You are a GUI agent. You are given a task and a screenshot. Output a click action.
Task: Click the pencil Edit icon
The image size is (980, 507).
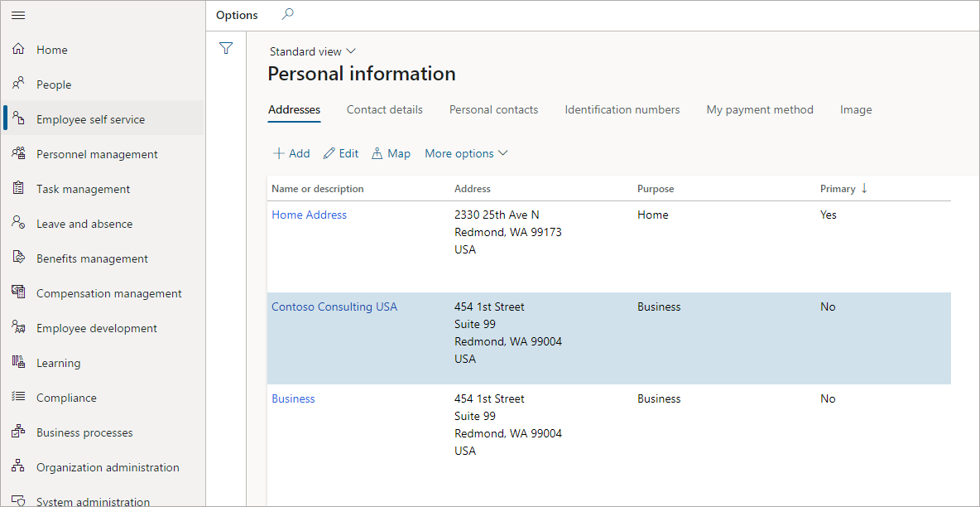329,153
